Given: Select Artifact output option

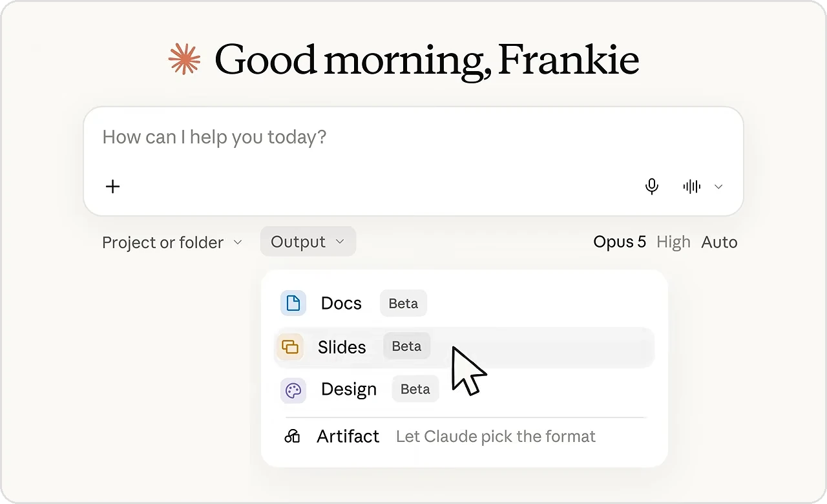Looking at the screenshot, I should (464, 436).
